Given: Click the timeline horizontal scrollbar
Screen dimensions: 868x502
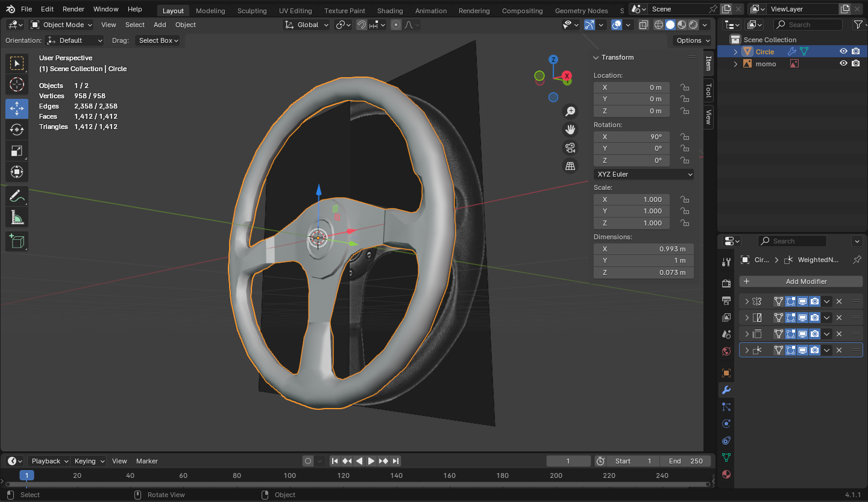Looking at the screenshot, I should [356, 484].
